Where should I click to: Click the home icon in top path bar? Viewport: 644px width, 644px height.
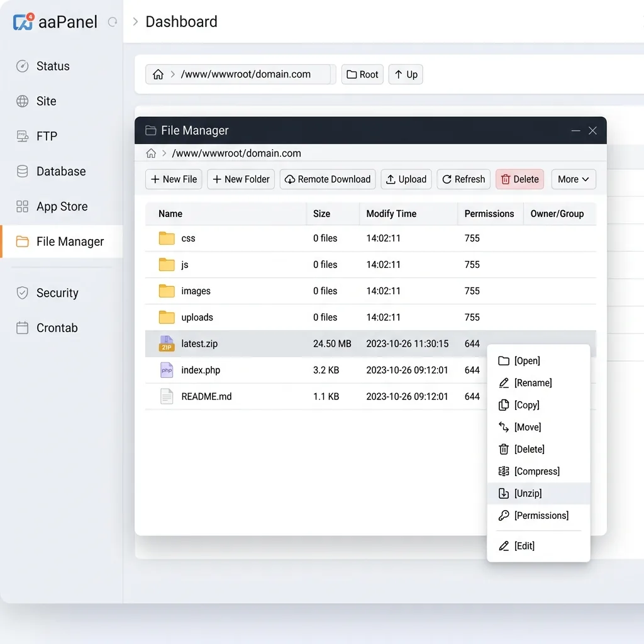coord(158,74)
